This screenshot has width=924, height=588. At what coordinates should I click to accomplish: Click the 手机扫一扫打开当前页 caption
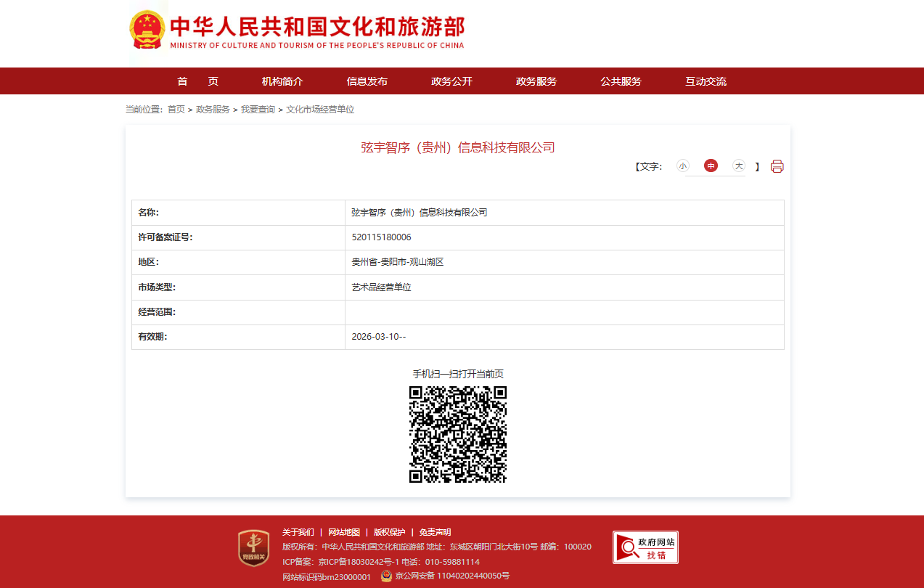458,374
